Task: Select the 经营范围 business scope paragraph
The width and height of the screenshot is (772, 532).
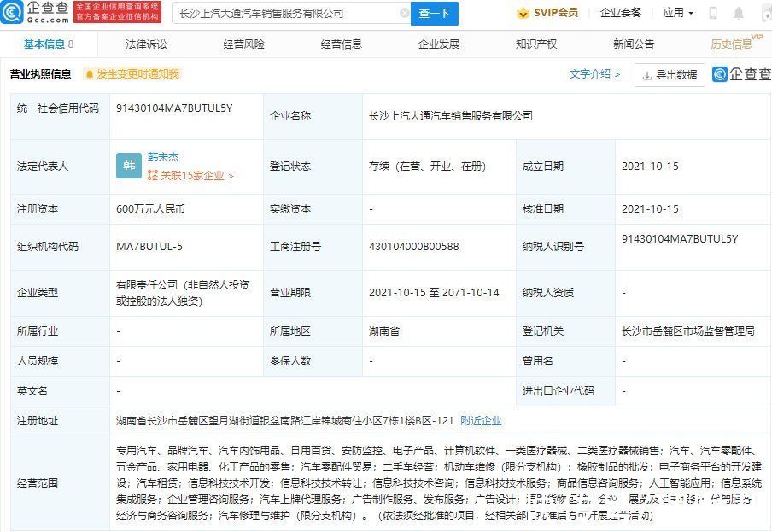Action: [x=439, y=483]
